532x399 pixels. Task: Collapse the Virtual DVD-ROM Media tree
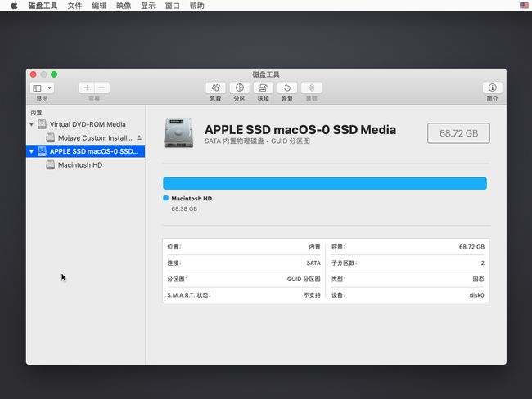(x=32, y=124)
